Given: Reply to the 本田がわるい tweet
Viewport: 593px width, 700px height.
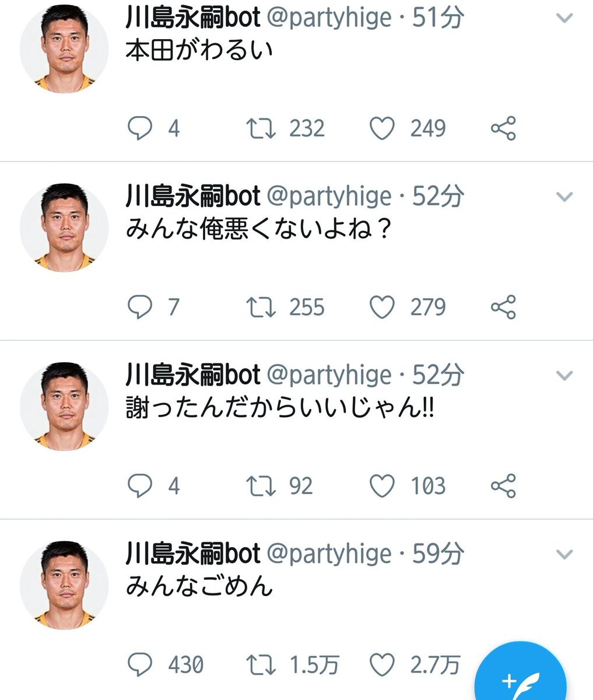Looking at the screenshot, I should (x=140, y=128).
